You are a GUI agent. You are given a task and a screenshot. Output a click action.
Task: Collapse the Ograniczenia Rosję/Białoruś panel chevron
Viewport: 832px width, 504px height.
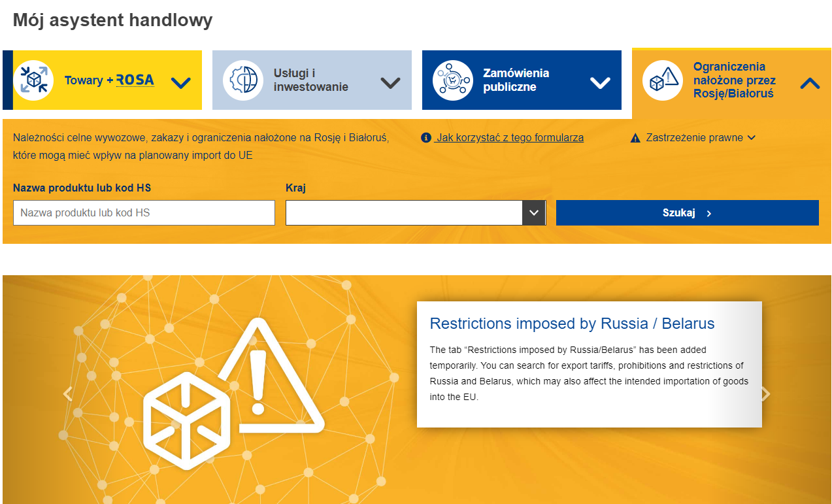coord(810,83)
